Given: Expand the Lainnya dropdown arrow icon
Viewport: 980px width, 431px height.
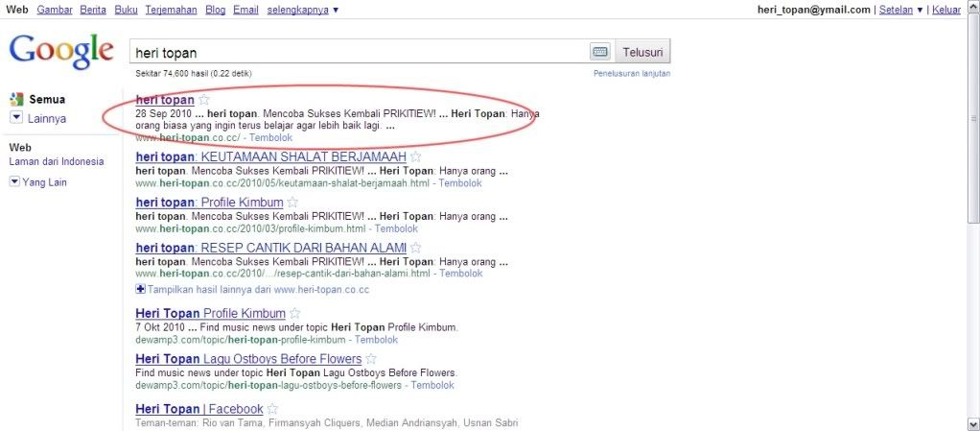Looking at the screenshot, I should (x=16, y=118).
